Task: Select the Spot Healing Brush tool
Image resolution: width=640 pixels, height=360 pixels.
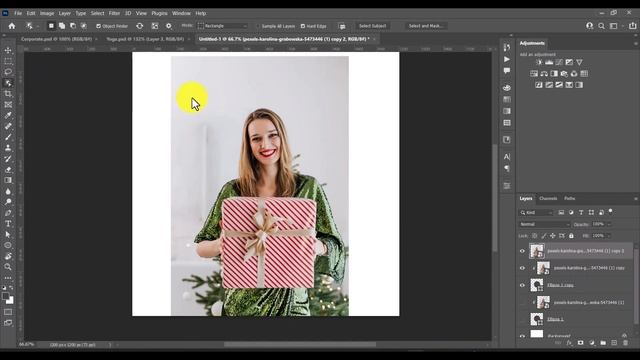Action: pyautogui.click(x=8, y=126)
